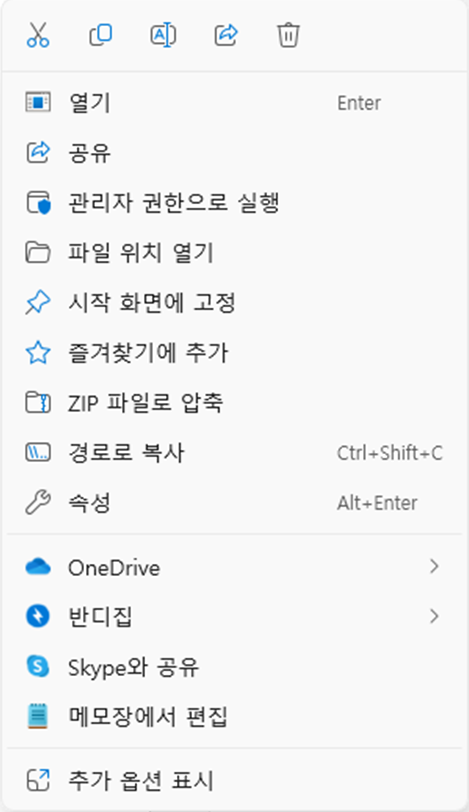The image size is (469, 812).
Task: Expand the 반디집 submenu chevron
Action: coord(434,616)
